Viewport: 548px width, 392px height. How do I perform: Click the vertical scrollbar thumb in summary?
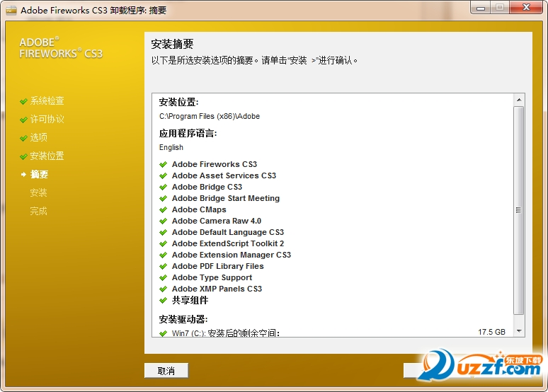tap(519, 210)
